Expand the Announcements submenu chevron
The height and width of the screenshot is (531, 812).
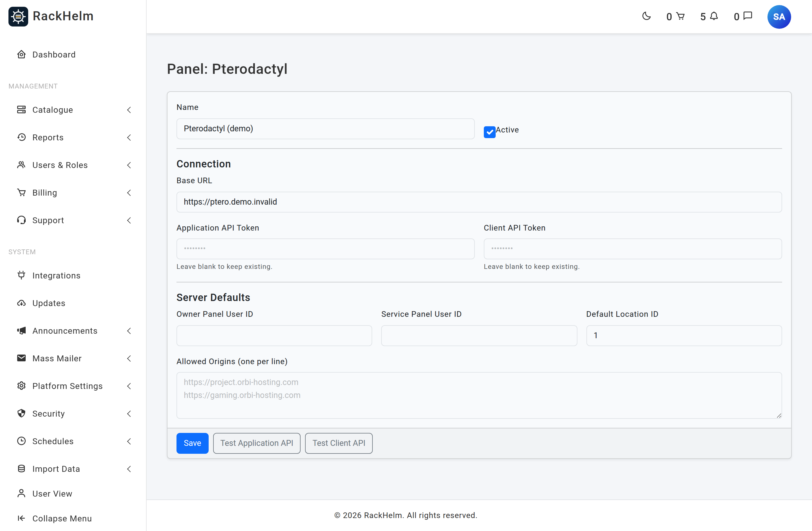129,331
